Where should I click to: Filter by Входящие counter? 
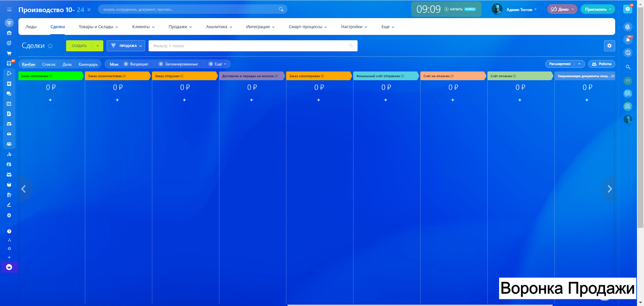(x=136, y=64)
